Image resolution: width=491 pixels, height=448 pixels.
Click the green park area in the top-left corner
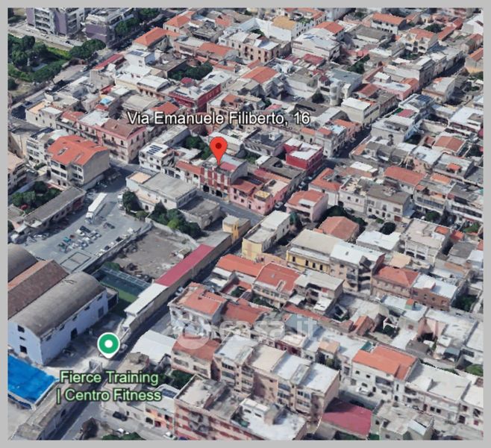coord(45,60)
